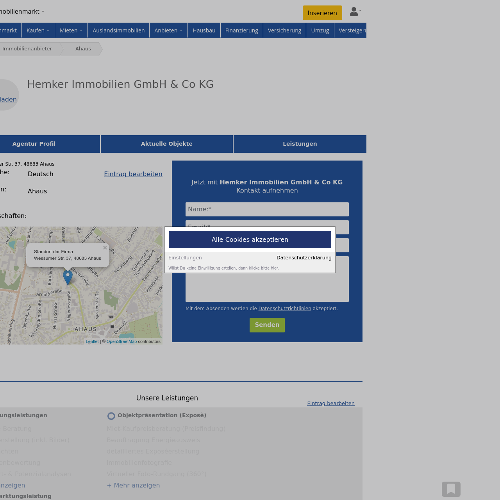Open cookie Einstellungen link
500x500 pixels.
pyautogui.click(x=185, y=258)
